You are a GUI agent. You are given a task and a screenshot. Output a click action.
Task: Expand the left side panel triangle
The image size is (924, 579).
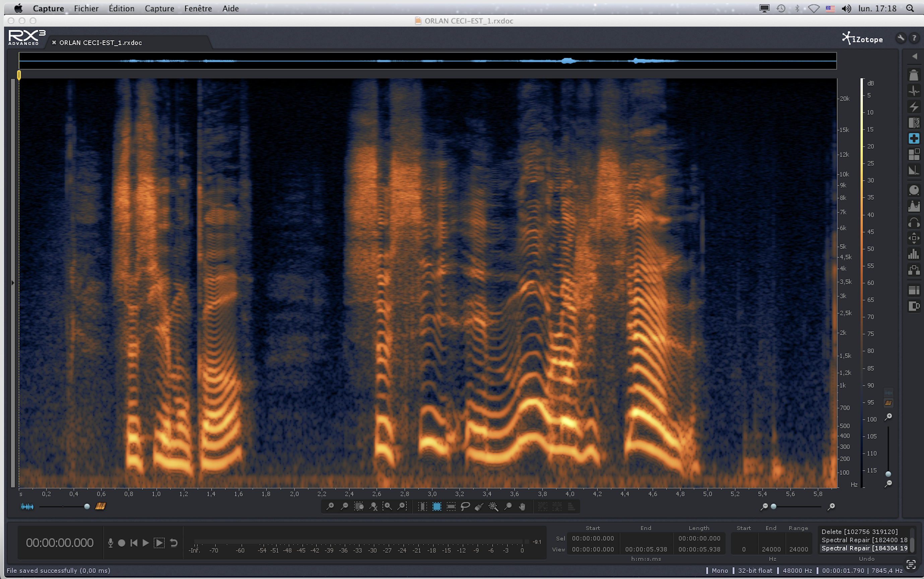pos(13,283)
